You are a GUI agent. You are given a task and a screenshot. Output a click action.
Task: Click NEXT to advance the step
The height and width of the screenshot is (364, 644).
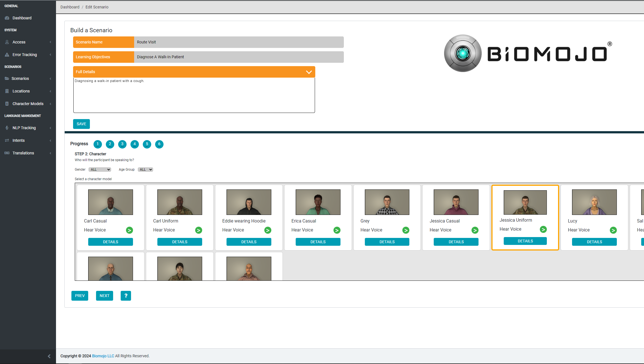coord(104,296)
